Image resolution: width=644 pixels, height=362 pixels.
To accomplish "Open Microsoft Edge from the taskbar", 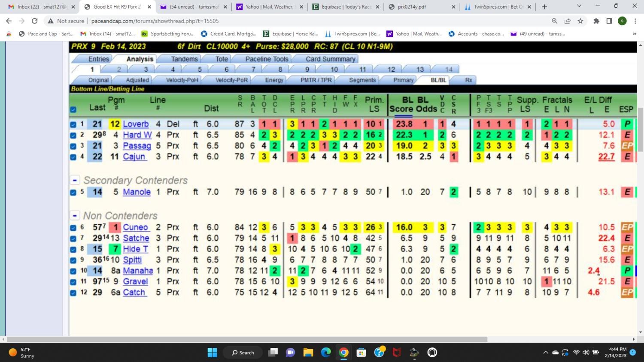I will point(326,352).
